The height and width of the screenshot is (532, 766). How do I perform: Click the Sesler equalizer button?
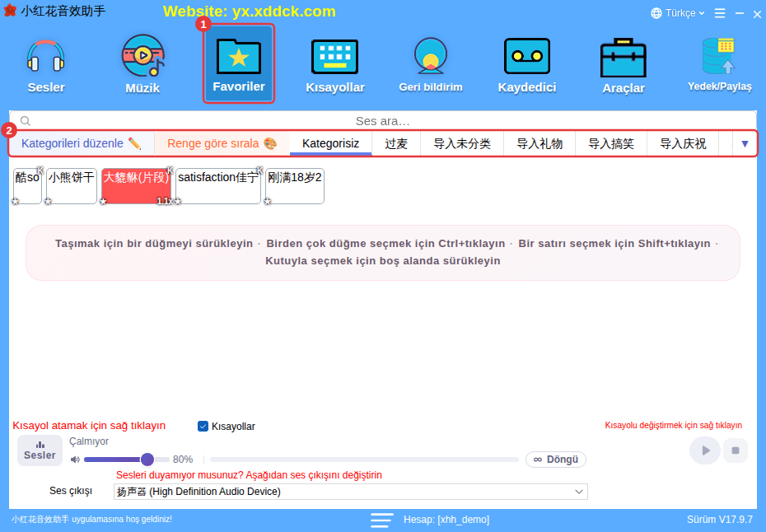[40, 450]
